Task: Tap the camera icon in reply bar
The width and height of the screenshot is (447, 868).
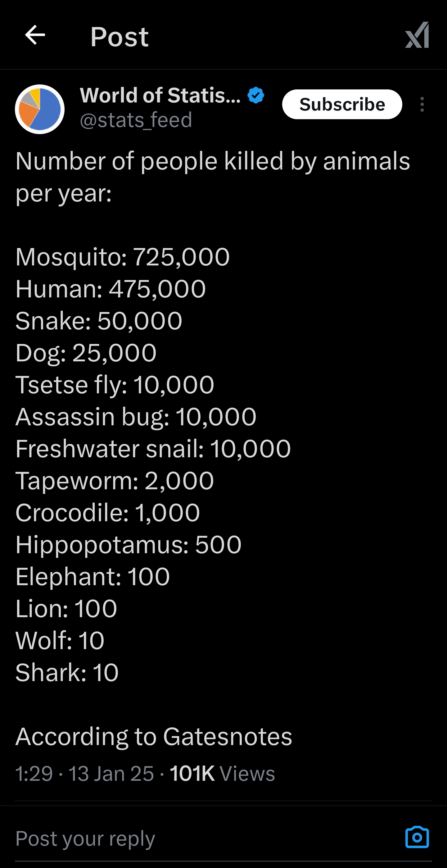Action: coord(417,837)
